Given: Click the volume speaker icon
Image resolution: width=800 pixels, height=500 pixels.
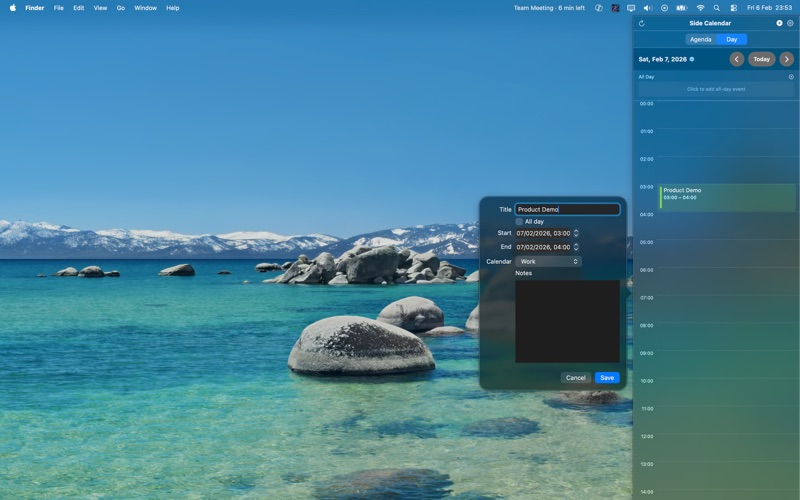Looking at the screenshot, I should 647,8.
